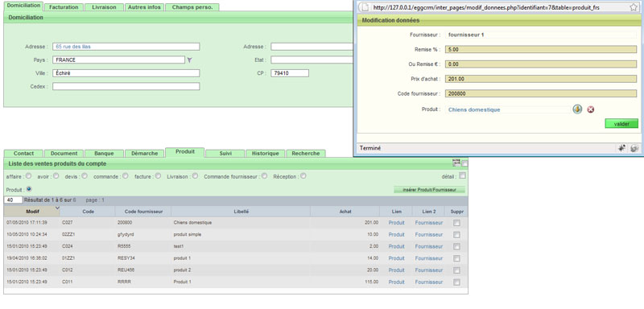
Task: Click the results-per-page field showing 40
Action: click(13, 200)
